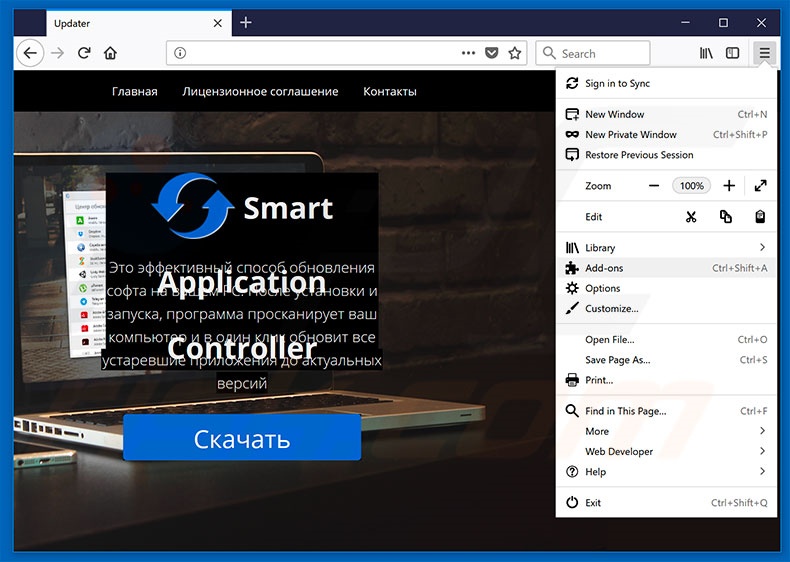Close the hamburger menu button
790x562 pixels.
pos(764,53)
